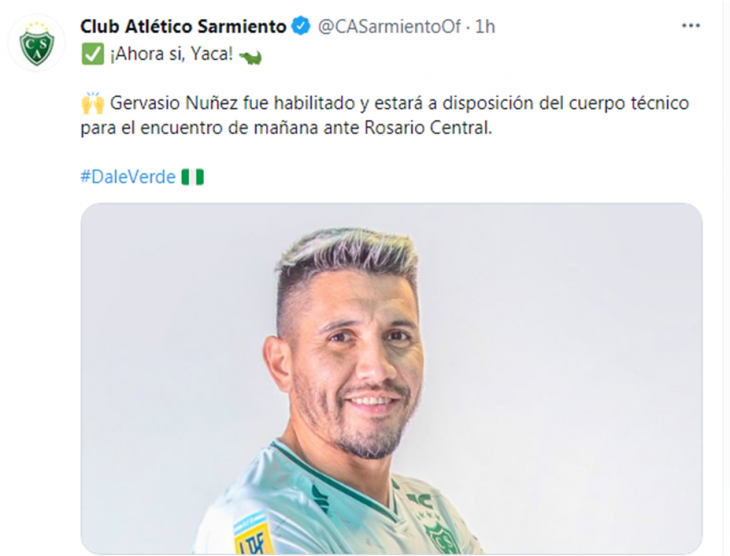Viewport: 730px width, 556px height.
Task: Open the 1h tweet timestamp
Action: point(485,27)
